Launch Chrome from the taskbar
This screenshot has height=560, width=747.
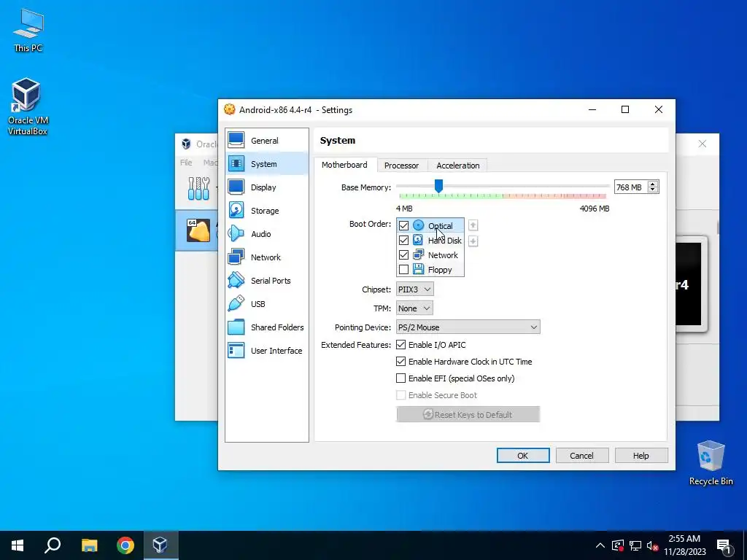(x=125, y=545)
